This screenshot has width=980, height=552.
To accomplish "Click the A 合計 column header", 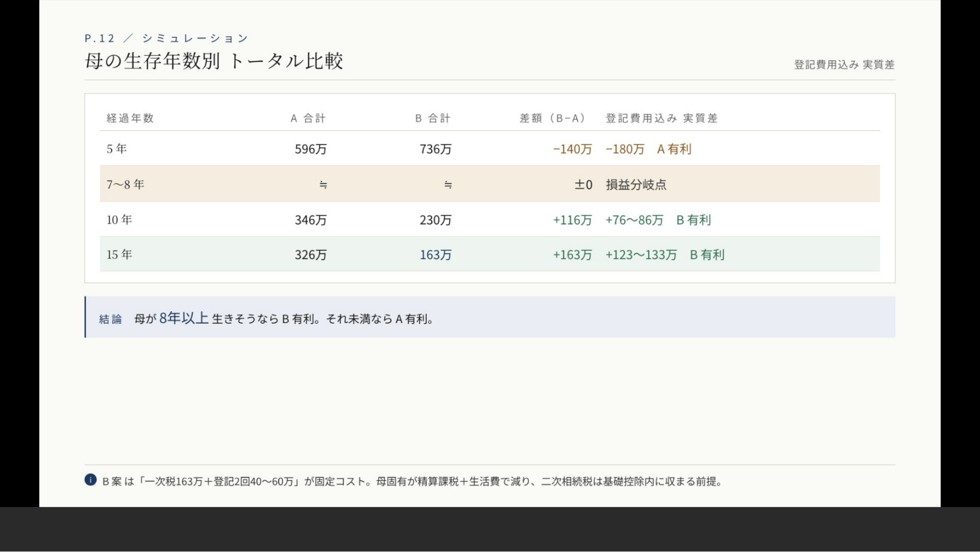I will [x=308, y=118].
